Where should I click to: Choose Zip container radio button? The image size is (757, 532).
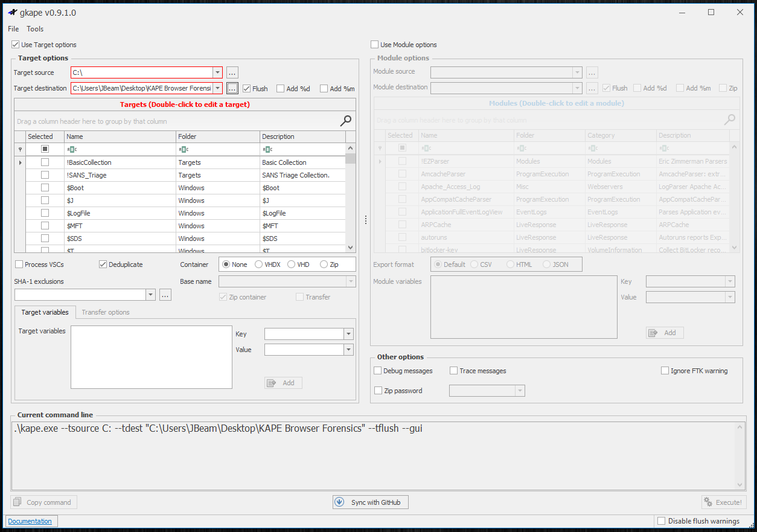[324, 264]
